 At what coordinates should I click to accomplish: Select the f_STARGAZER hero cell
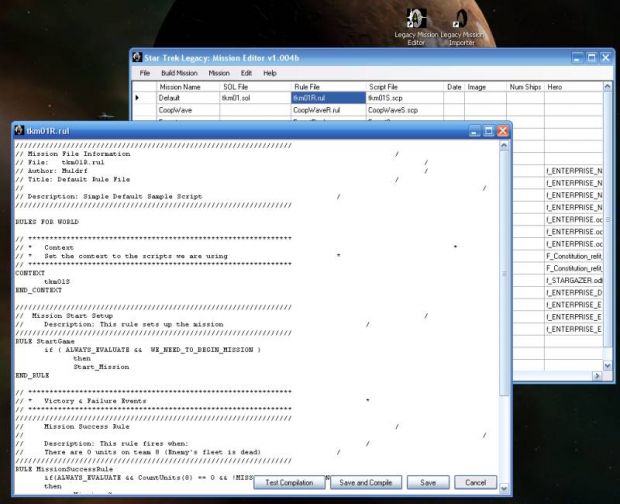click(574, 280)
